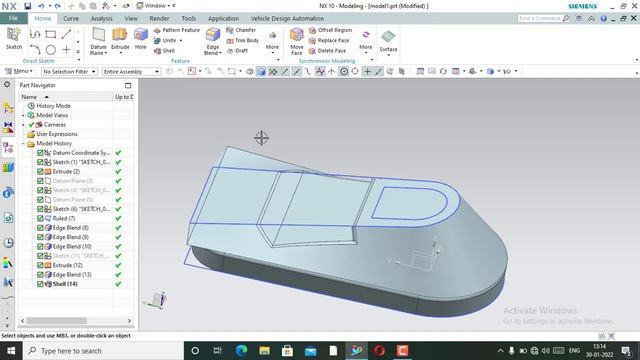Open Microsoft Edge from the taskbar

tap(241, 351)
